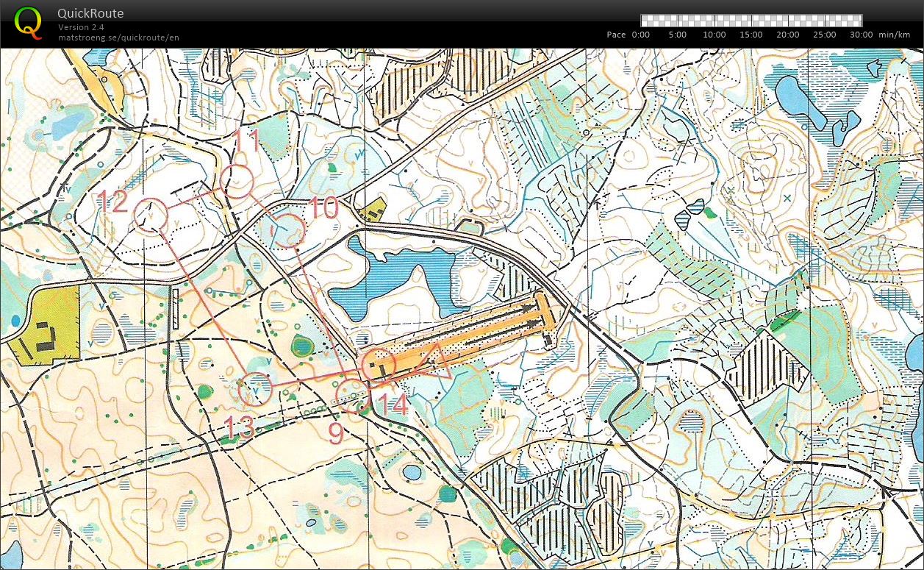Click the QuickRoute title text
Screen dimensions: 924x570
90,13
